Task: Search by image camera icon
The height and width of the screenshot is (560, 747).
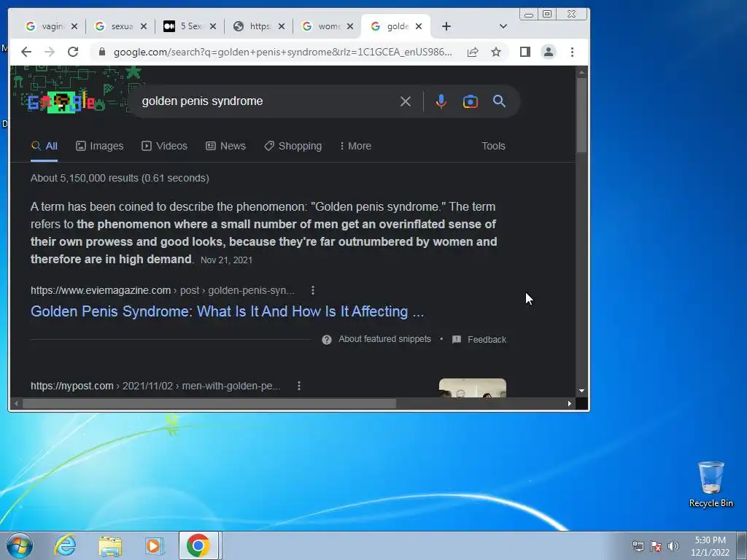Action: 471,101
